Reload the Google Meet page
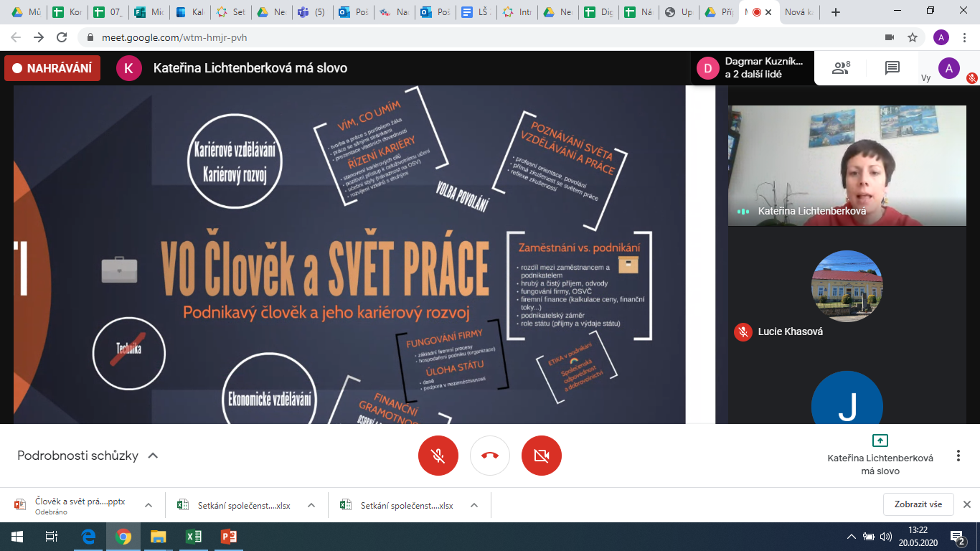This screenshot has height=551, width=980. click(x=62, y=37)
